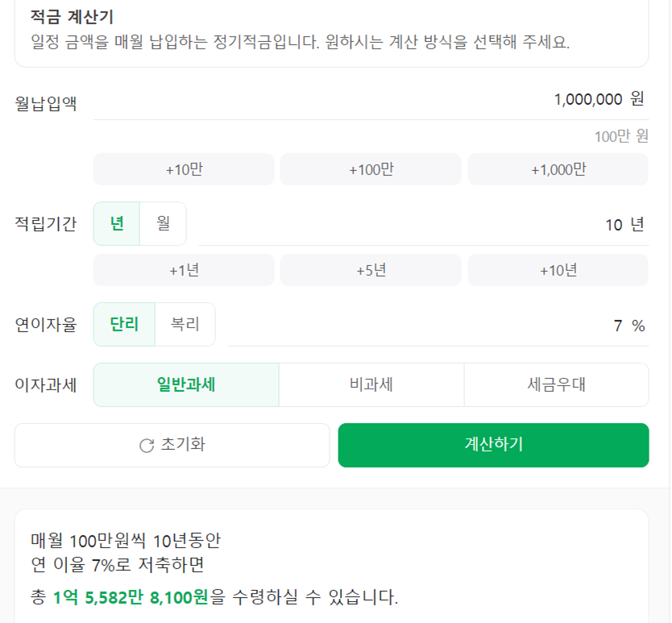Select the 일반과세 tax tab

coord(186,384)
